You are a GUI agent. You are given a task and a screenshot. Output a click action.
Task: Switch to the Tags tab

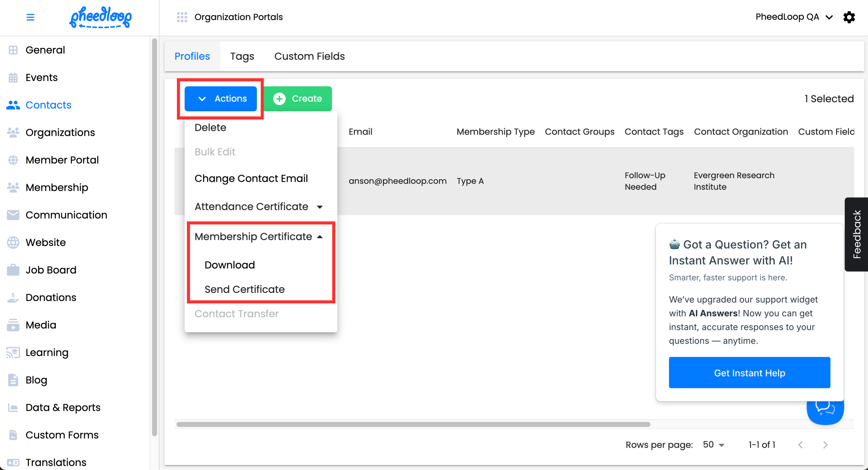(242, 56)
